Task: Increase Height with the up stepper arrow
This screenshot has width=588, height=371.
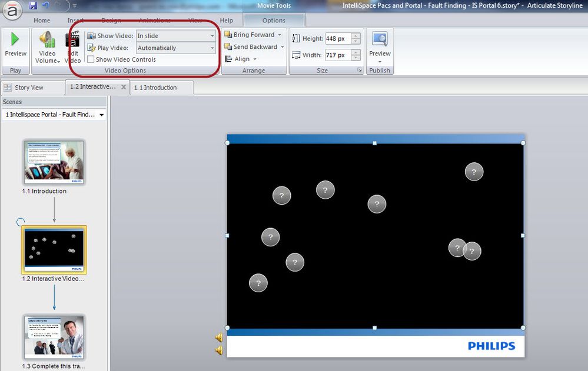Action: click(356, 36)
